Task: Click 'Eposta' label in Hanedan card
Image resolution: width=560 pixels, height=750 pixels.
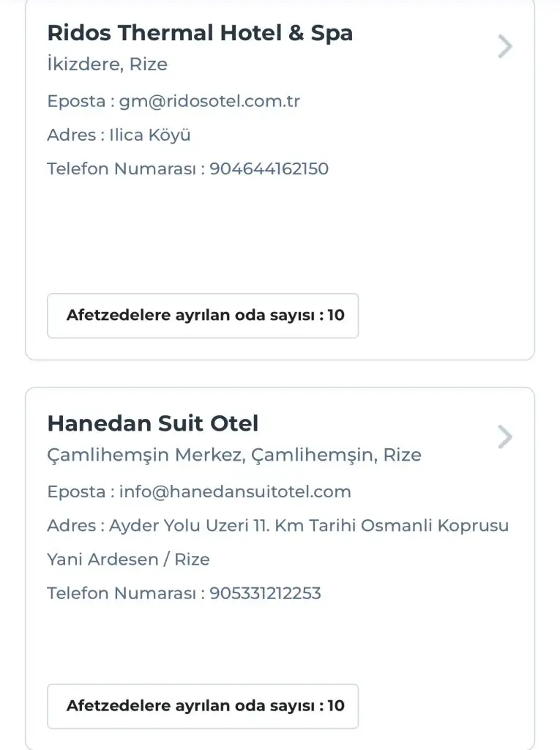Action: click(77, 491)
